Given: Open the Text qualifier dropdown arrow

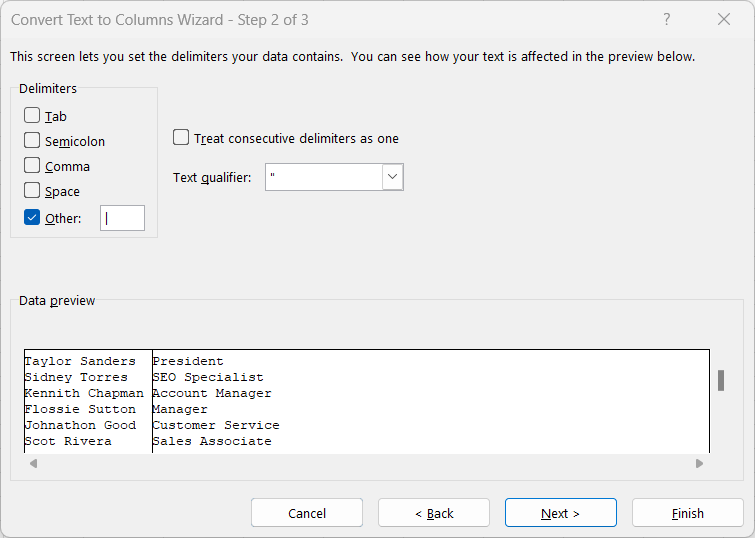Looking at the screenshot, I should [x=393, y=178].
